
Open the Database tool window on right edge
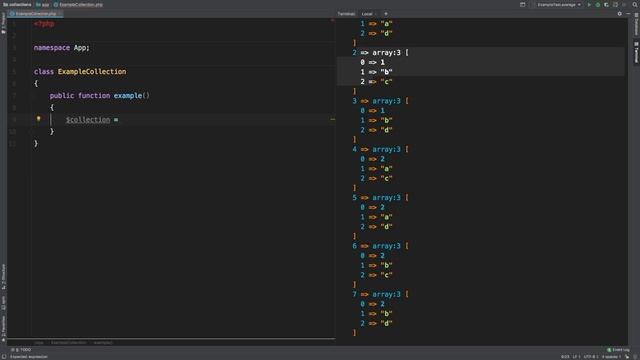(636, 24)
